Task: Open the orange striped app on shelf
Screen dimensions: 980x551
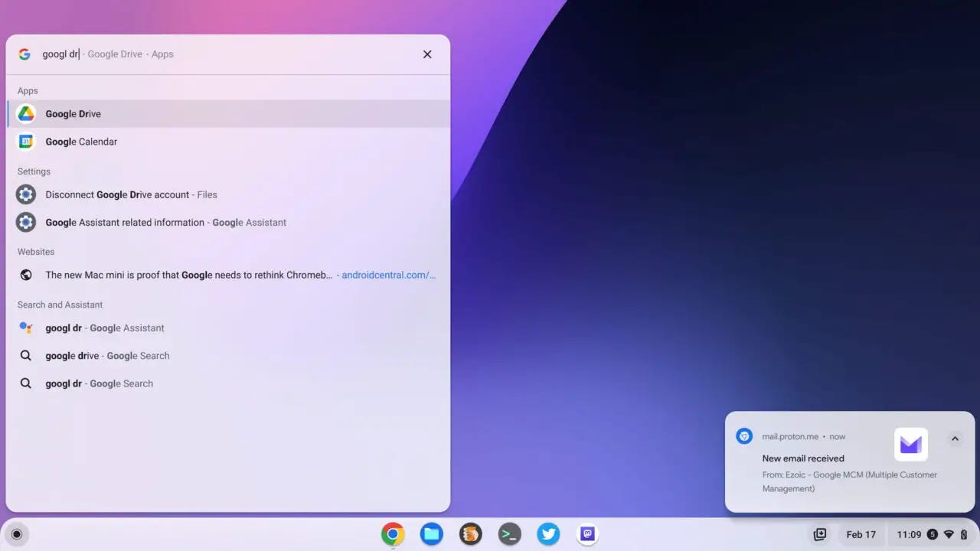Action: 471,534
